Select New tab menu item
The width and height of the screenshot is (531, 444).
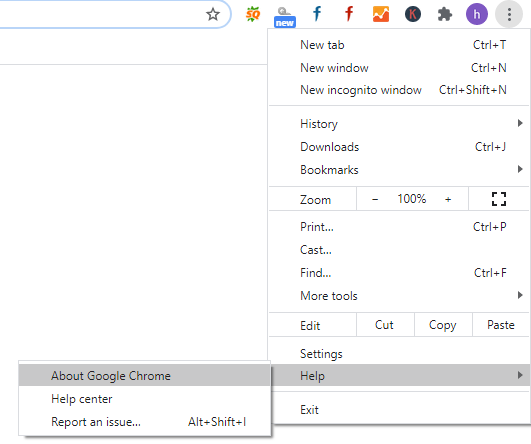(x=399, y=45)
